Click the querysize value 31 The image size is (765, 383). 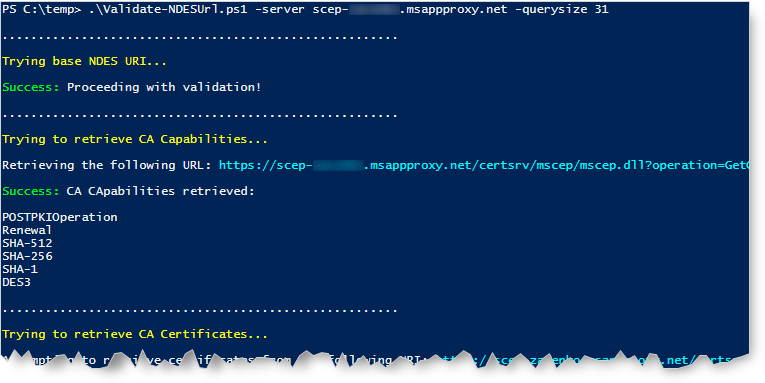(602, 9)
